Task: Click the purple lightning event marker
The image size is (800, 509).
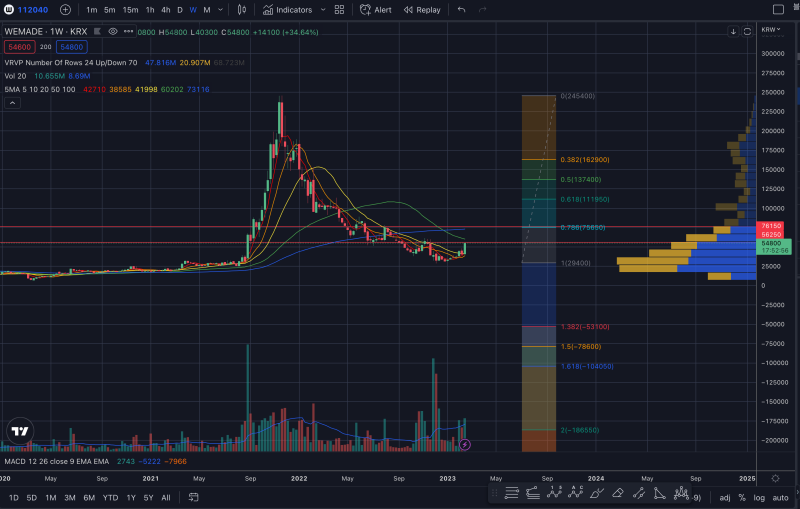Action: click(464, 445)
